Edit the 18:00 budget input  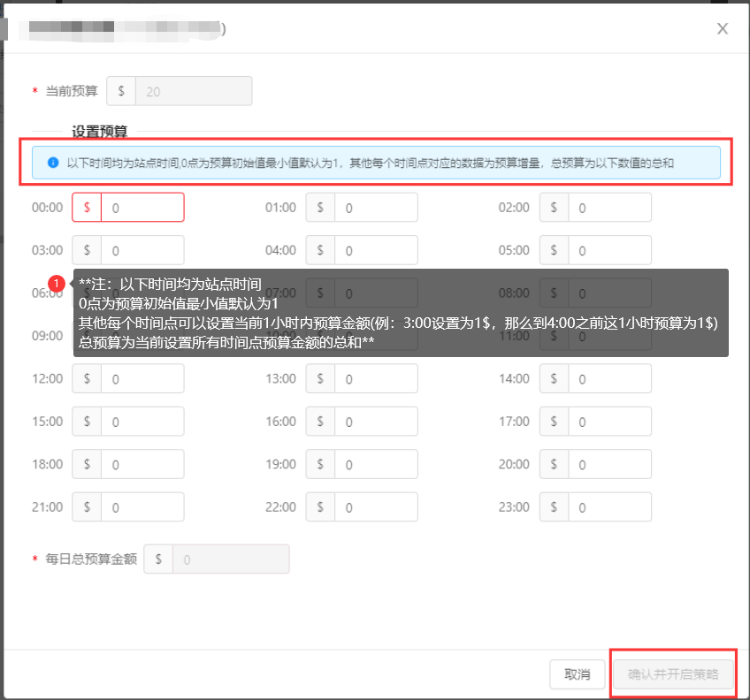coord(142,464)
